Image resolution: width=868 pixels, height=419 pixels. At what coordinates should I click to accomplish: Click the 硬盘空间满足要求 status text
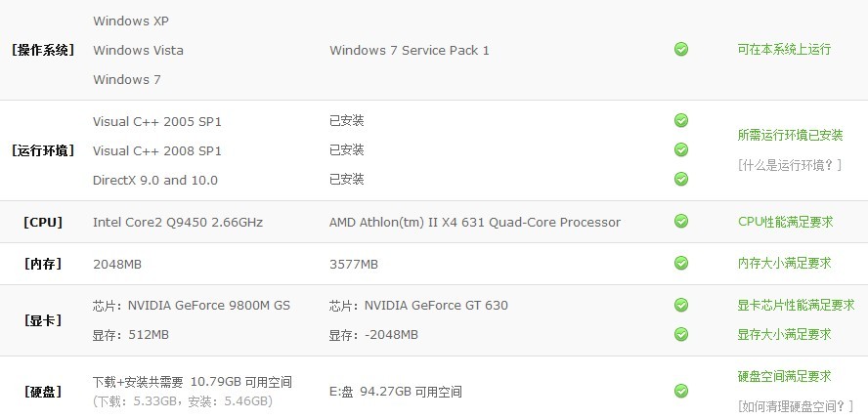(x=784, y=376)
